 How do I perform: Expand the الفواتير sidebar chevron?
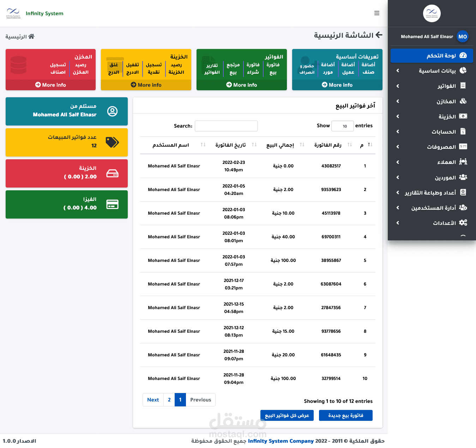point(398,86)
